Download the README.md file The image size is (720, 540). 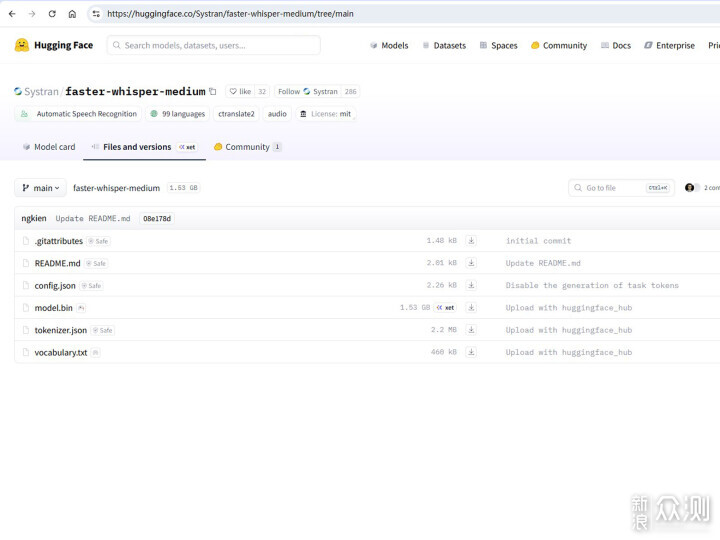pos(471,263)
